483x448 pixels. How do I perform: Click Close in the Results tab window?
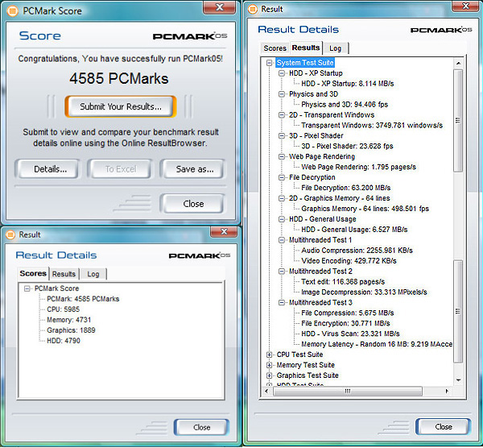(444, 427)
